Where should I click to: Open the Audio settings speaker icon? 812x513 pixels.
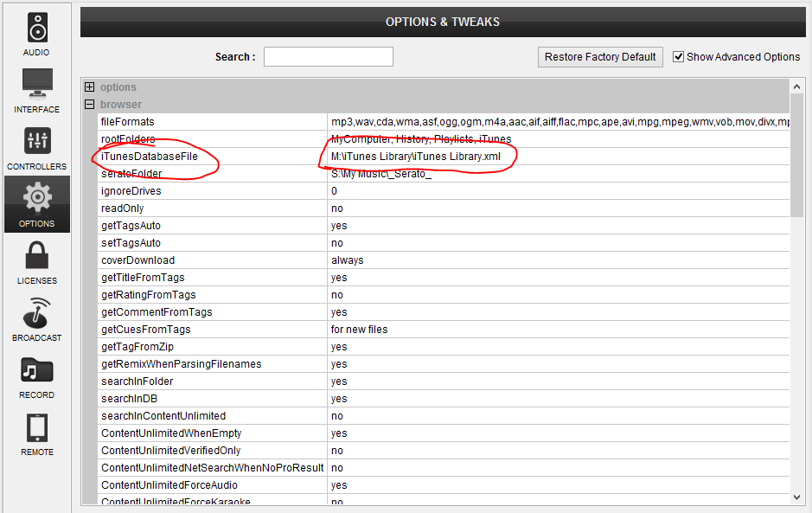pos(36,29)
